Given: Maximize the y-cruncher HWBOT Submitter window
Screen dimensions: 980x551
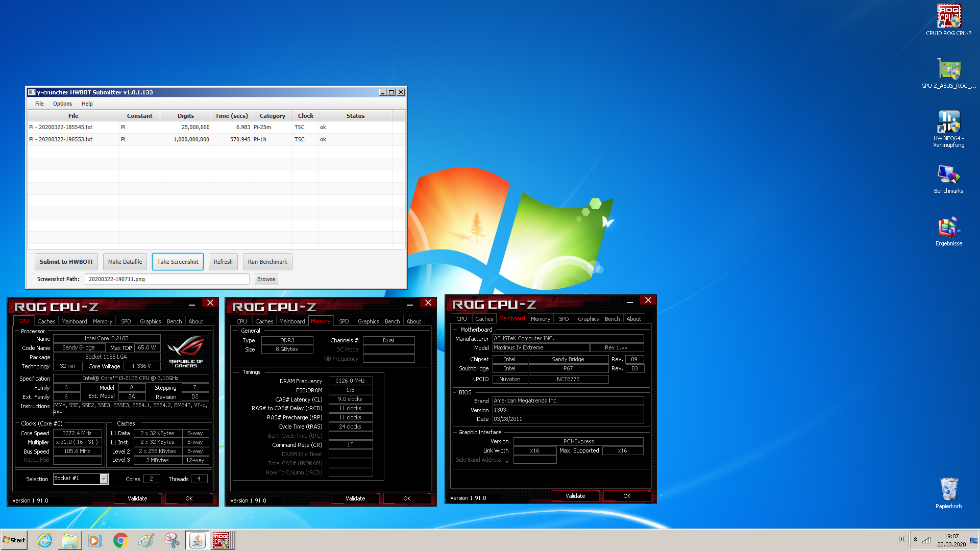Looking at the screenshot, I should tap(391, 92).
